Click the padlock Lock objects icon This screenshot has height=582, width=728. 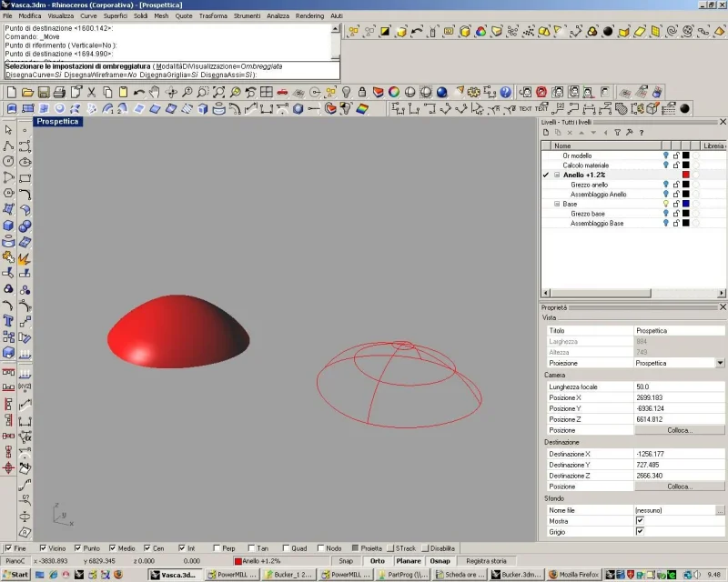point(362,92)
